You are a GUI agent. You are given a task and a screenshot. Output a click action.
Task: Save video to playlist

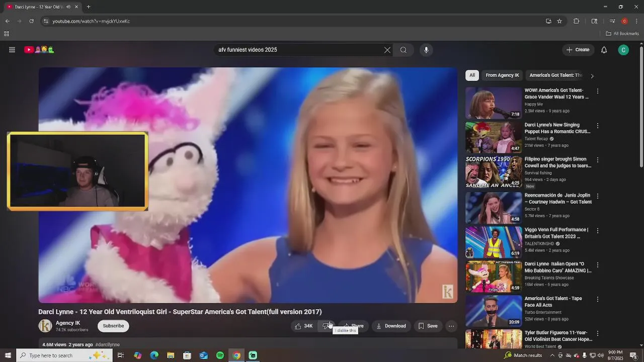[x=428, y=326]
